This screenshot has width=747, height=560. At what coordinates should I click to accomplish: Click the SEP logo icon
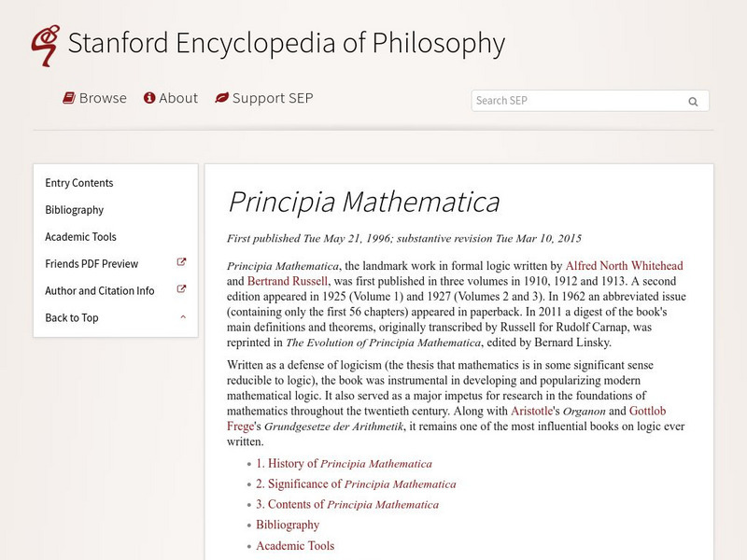(44, 43)
